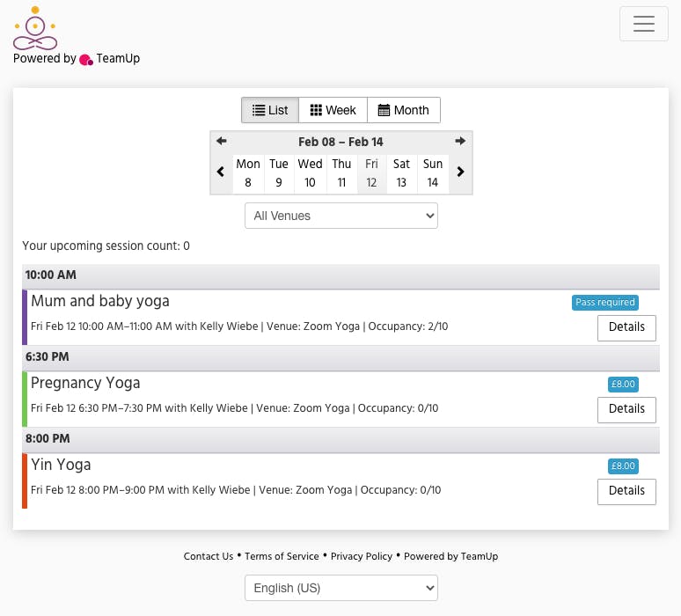Switch to Week grid view
Viewport: 681px width, 616px height.
pyautogui.click(x=333, y=110)
